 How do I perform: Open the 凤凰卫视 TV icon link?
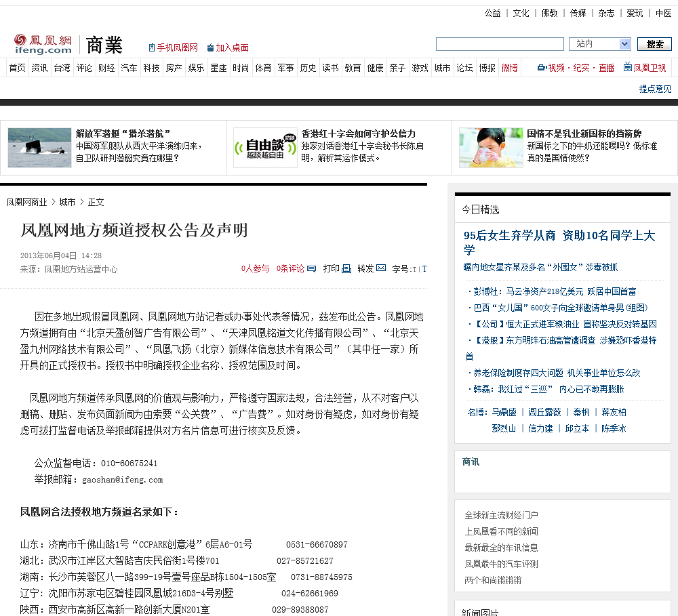click(645, 68)
